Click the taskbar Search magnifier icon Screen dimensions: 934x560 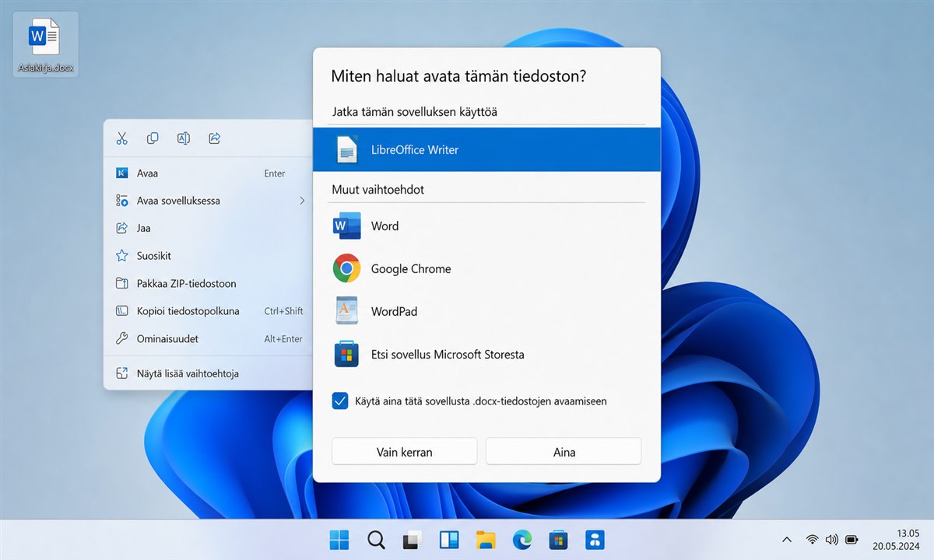tap(376, 540)
